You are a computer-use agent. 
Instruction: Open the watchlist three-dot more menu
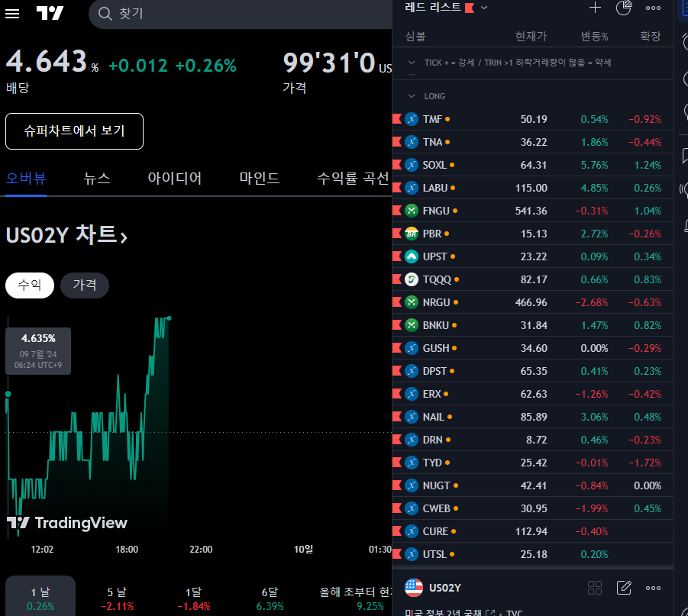pyautogui.click(x=653, y=8)
